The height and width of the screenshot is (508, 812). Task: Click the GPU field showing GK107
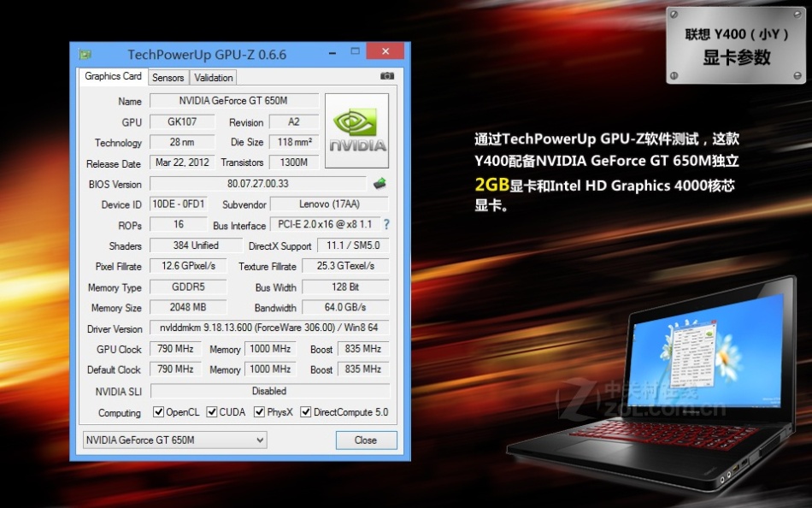tap(182, 121)
